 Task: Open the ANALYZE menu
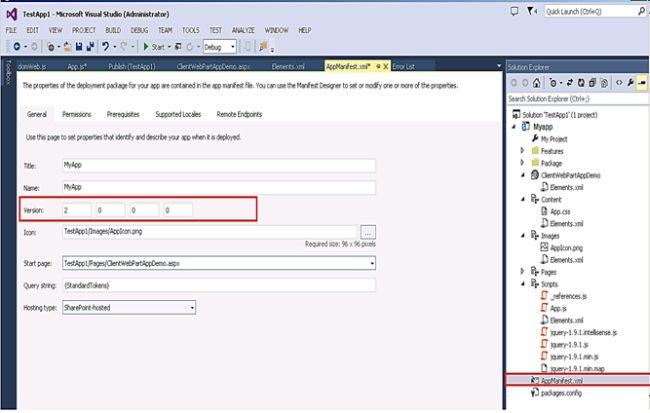243,30
